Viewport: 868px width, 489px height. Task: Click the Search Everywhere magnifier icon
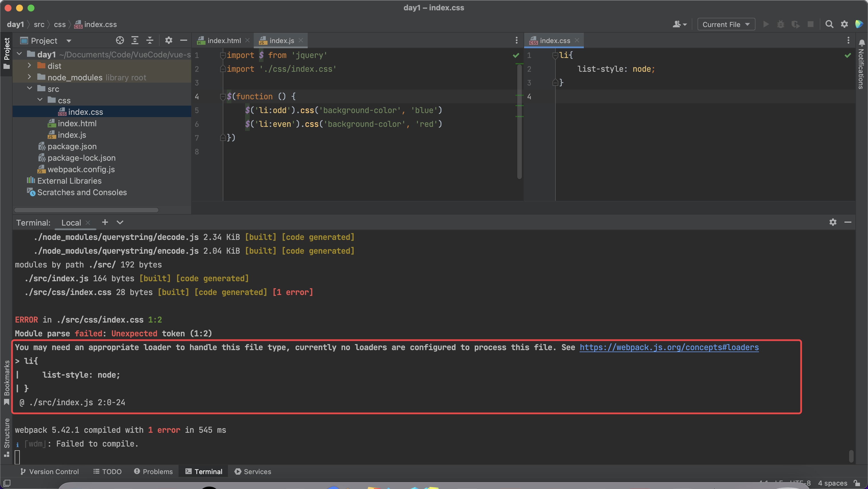pyautogui.click(x=829, y=24)
